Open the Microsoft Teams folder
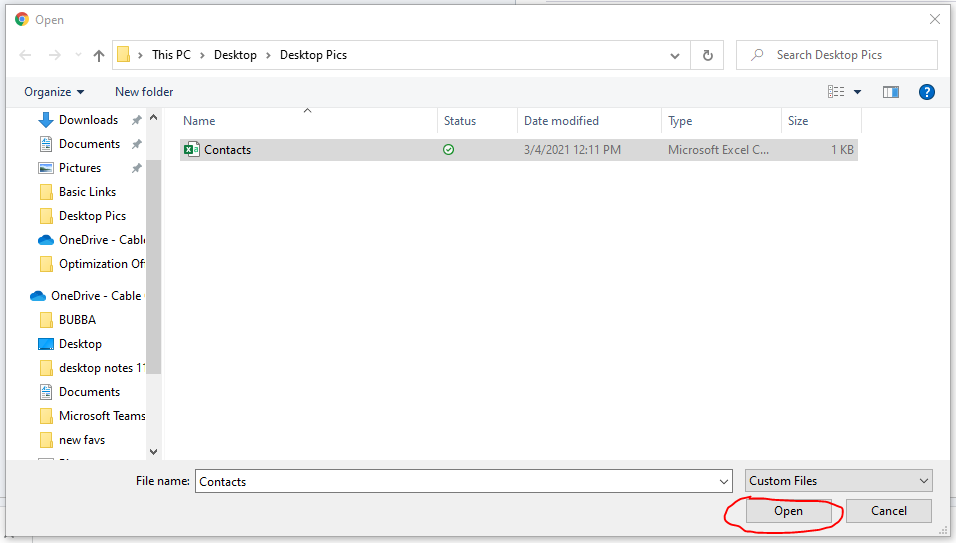The image size is (956, 543). (91, 416)
